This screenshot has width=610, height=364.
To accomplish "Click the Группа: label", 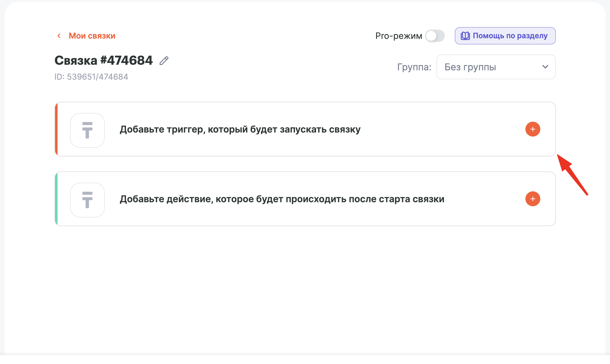I will pos(414,67).
